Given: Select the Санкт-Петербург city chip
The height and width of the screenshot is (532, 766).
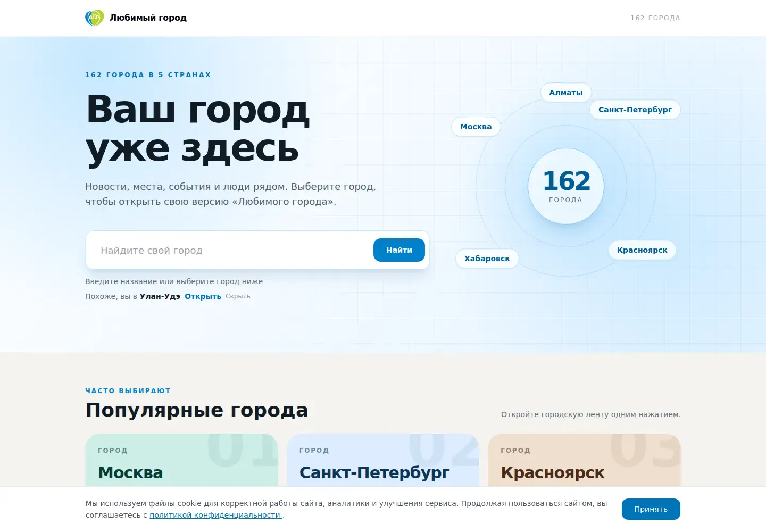Looking at the screenshot, I should [635, 110].
